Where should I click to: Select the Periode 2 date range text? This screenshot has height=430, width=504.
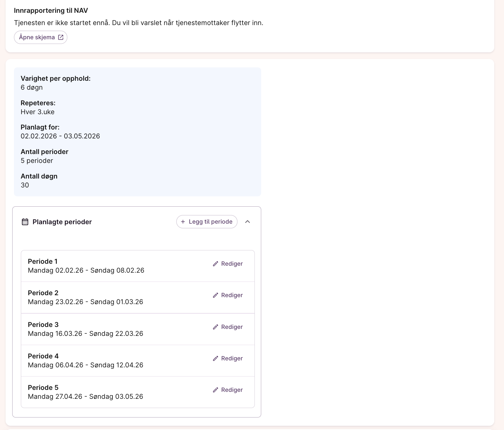coord(85,302)
